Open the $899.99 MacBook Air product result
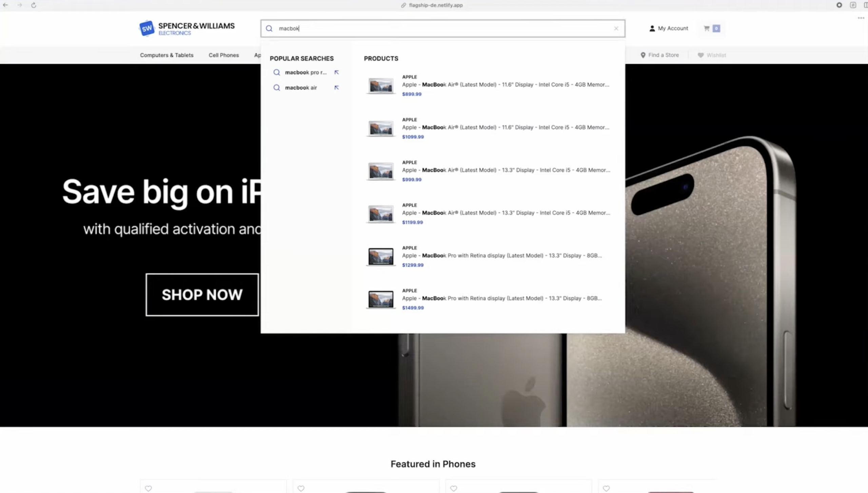 tap(505, 85)
